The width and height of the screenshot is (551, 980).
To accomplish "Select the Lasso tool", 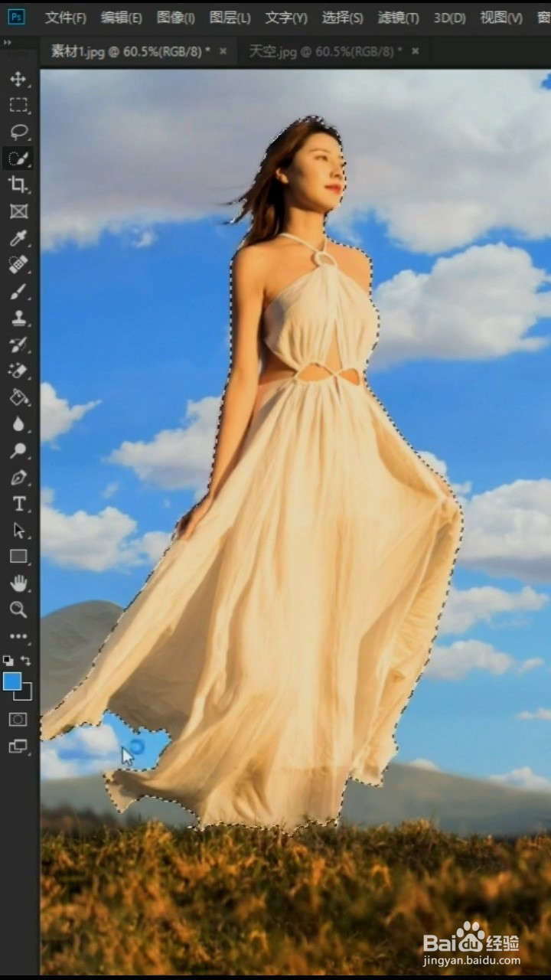I will click(18, 132).
